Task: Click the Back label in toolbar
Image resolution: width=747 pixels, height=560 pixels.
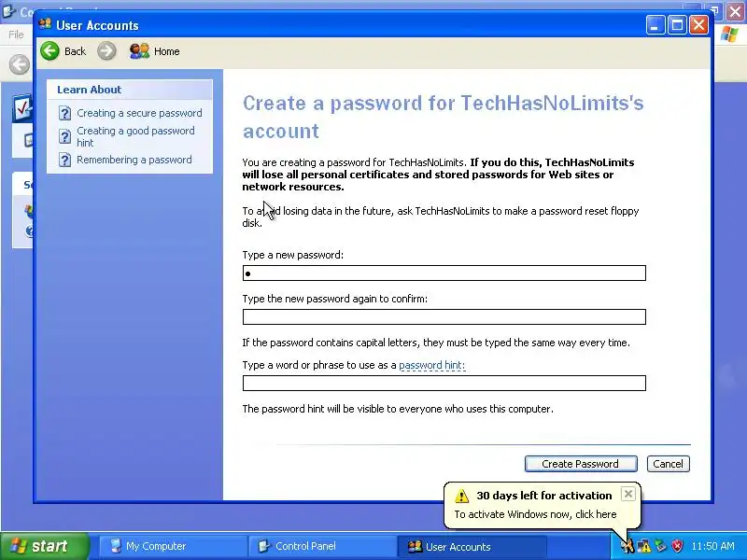Action: click(76, 51)
